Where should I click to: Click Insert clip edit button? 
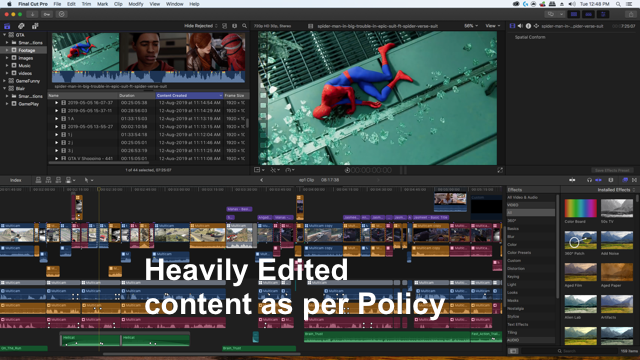coord(48,180)
